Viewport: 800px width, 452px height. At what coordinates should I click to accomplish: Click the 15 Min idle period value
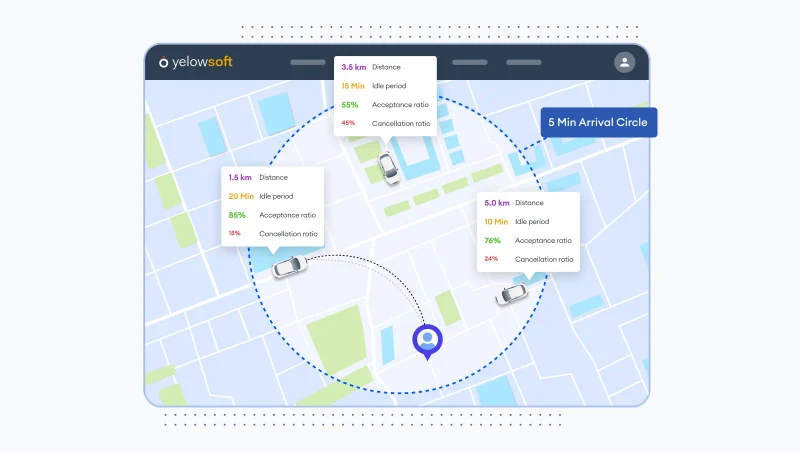354,86
